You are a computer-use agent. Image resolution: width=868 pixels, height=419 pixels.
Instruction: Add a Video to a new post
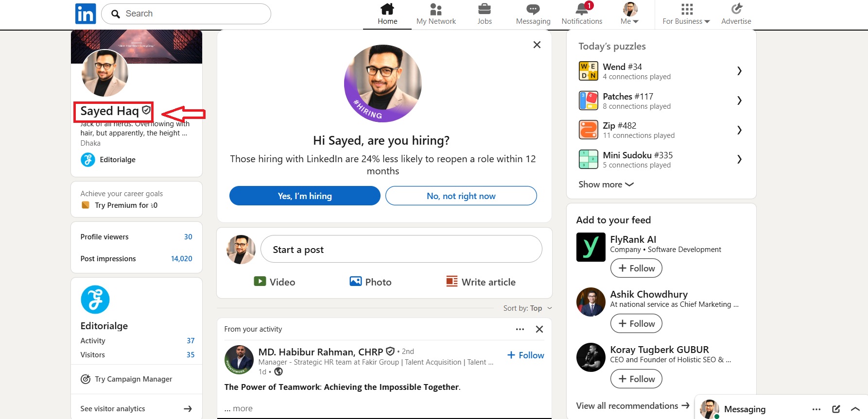(275, 282)
